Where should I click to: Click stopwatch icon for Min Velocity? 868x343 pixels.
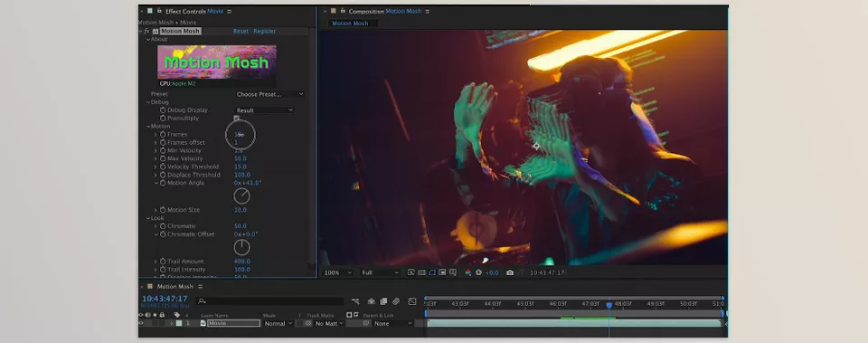163,151
